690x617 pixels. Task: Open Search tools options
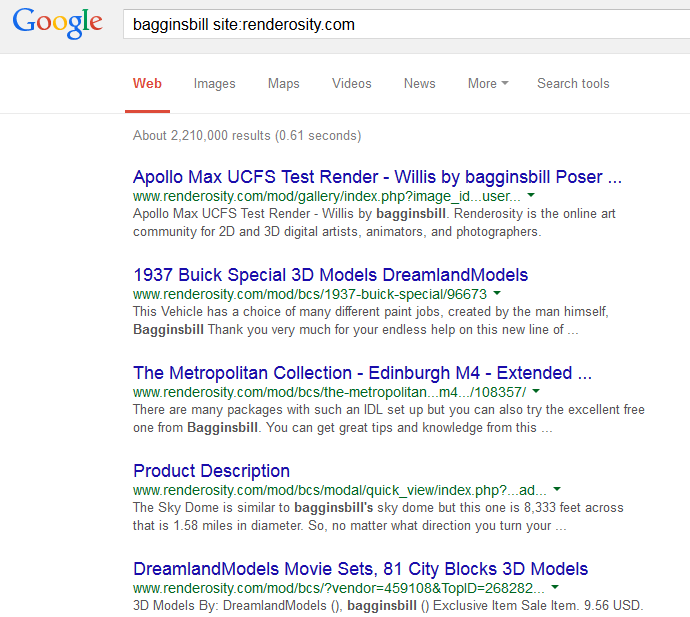pyautogui.click(x=573, y=84)
